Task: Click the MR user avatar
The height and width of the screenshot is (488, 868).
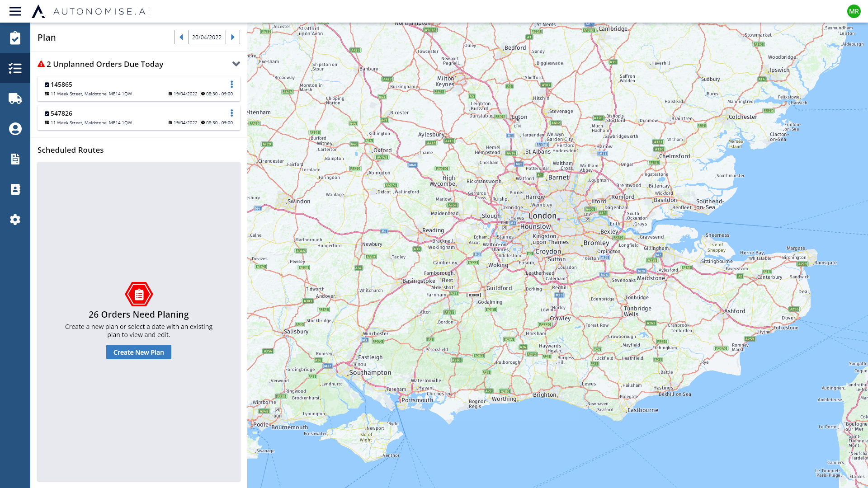Action: tap(854, 11)
